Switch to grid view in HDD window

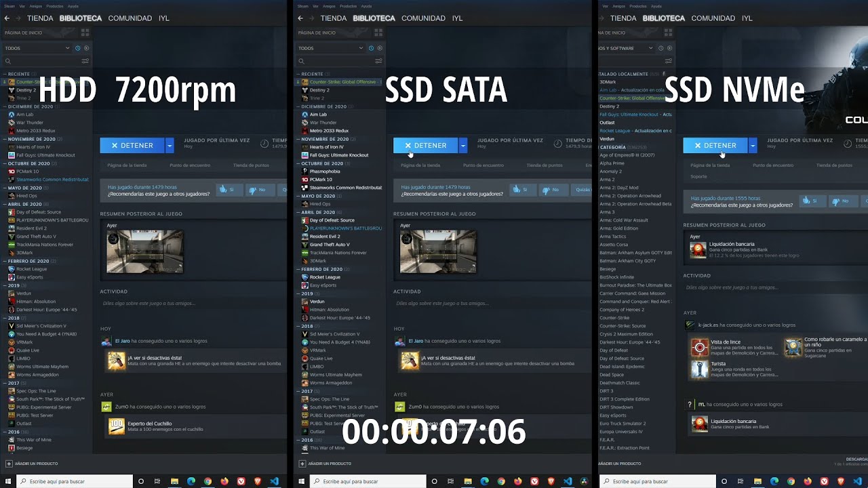click(x=85, y=32)
